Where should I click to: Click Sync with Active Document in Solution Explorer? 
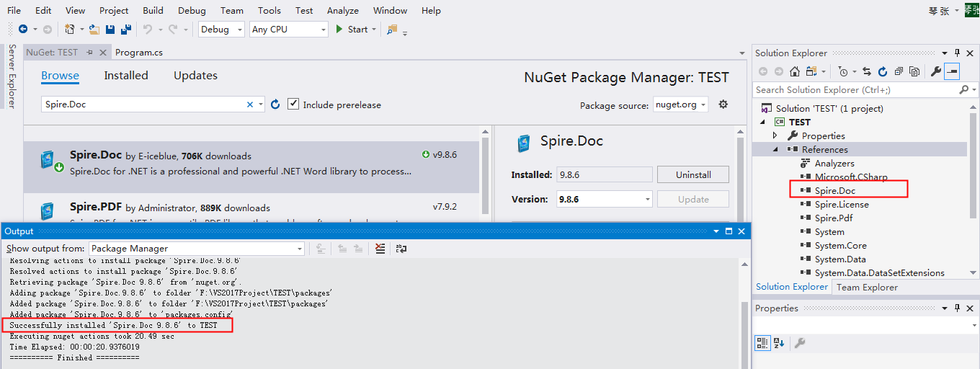[x=867, y=71]
